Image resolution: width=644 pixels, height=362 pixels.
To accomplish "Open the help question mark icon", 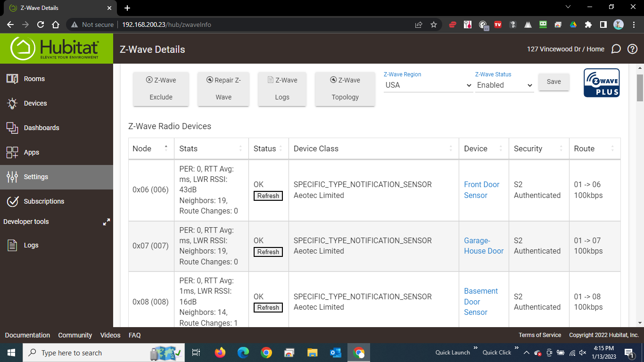I will point(633,49).
